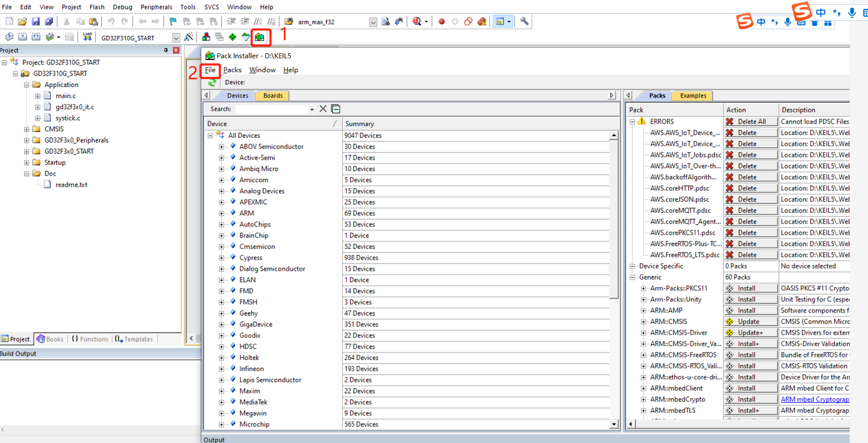
Task: Click Update+ for ARM::CMSIS-Driver
Action: (x=751, y=332)
